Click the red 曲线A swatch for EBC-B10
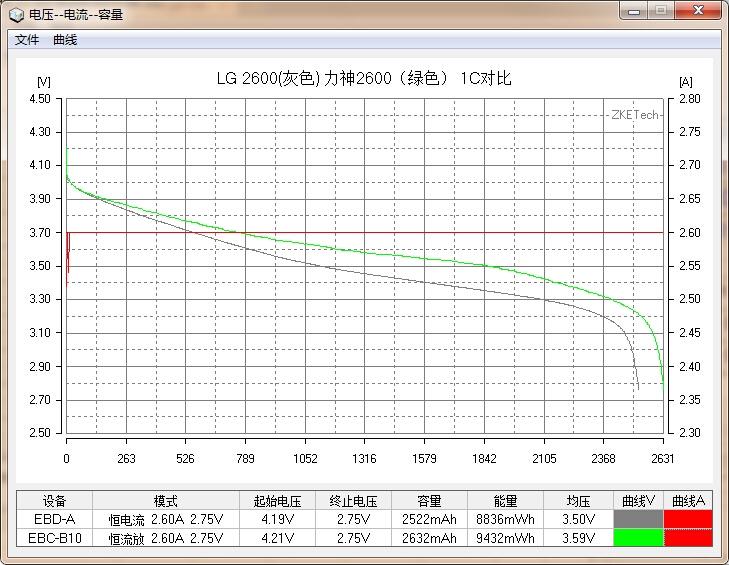Screen dimensions: 729x565 (688, 538)
